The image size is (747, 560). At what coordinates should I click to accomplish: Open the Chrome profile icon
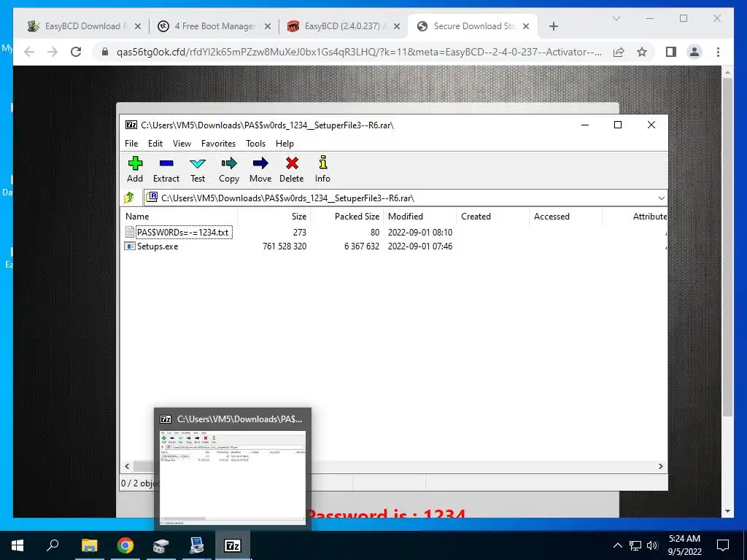tap(694, 52)
